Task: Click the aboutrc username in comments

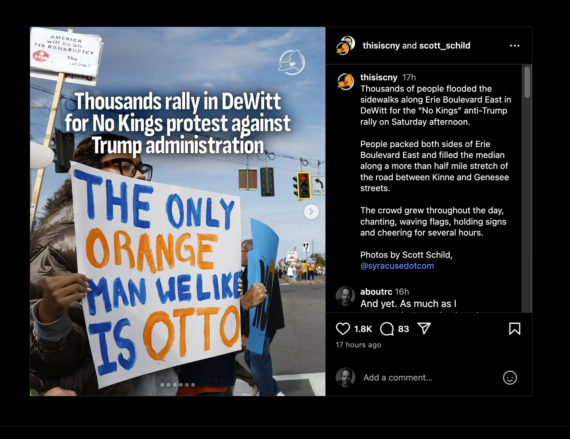Action: (376, 292)
